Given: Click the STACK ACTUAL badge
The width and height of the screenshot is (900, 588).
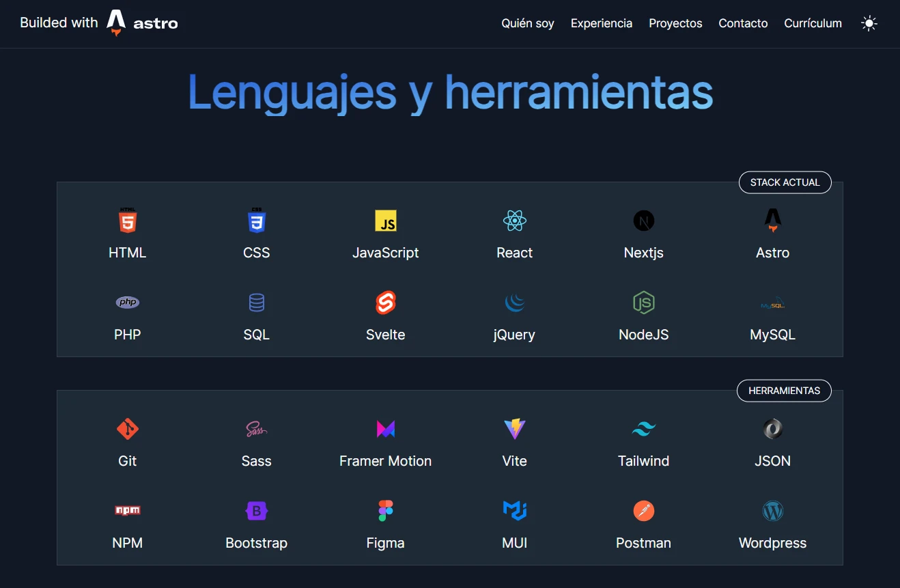Looking at the screenshot, I should (x=785, y=182).
